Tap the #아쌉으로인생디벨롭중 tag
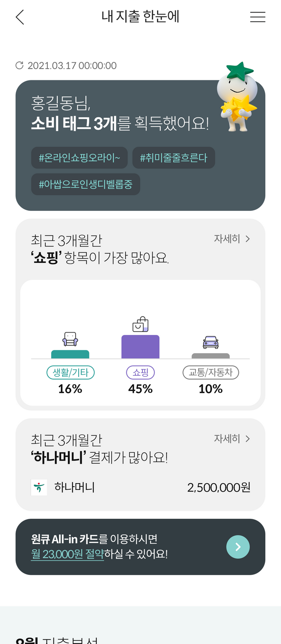The image size is (281, 644). 86,184
